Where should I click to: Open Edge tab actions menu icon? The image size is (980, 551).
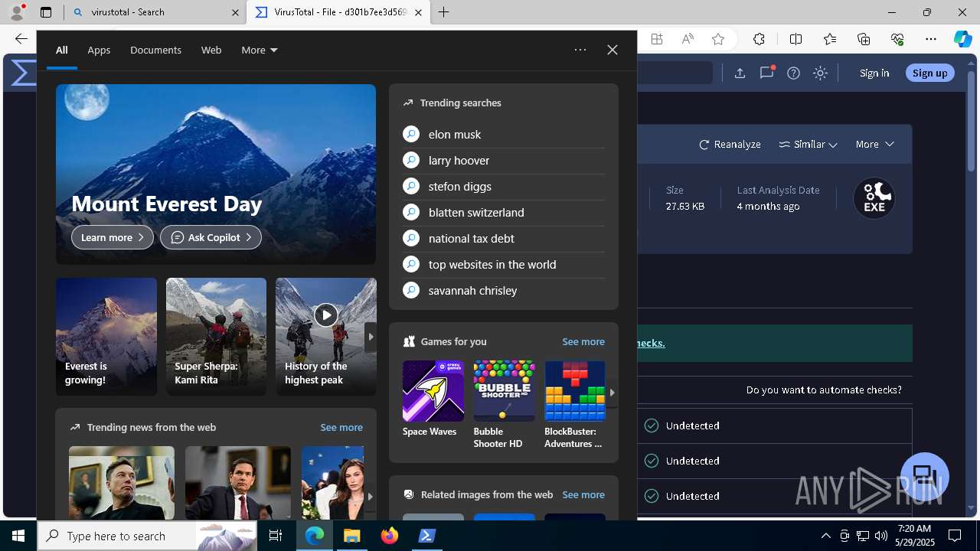click(x=46, y=12)
